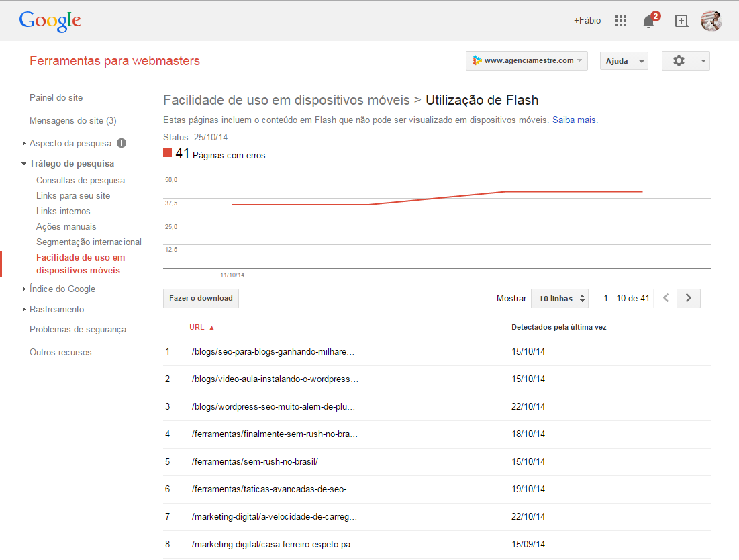739x560 pixels.
Task: Click the Fazer o download button
Action: (x=201, y=298)
